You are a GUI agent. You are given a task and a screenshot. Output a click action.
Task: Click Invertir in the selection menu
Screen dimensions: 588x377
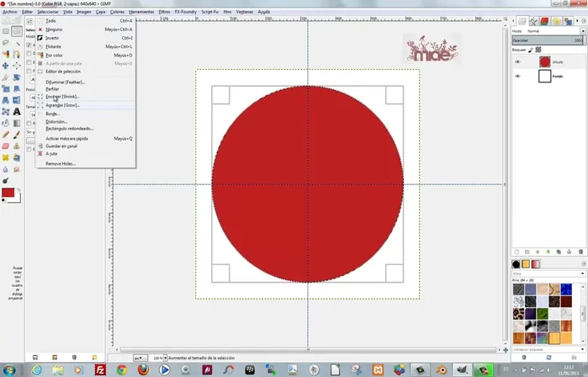pos(54,38)
